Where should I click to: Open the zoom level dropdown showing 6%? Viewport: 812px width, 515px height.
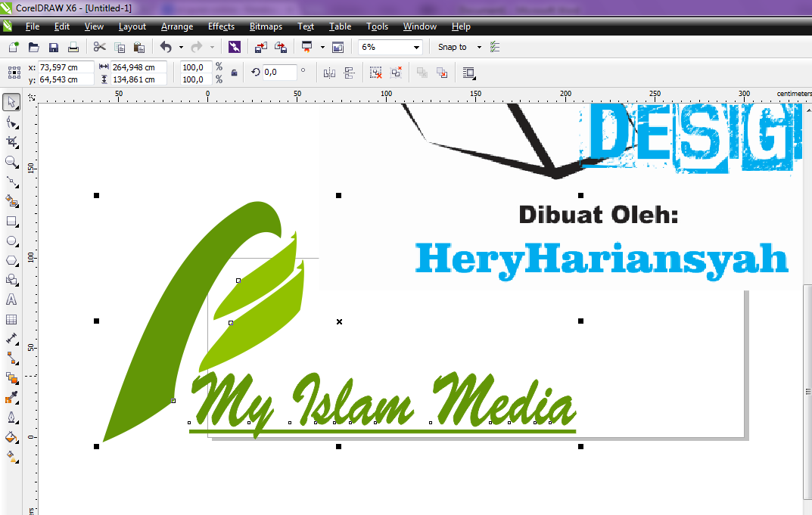(415, 47)
